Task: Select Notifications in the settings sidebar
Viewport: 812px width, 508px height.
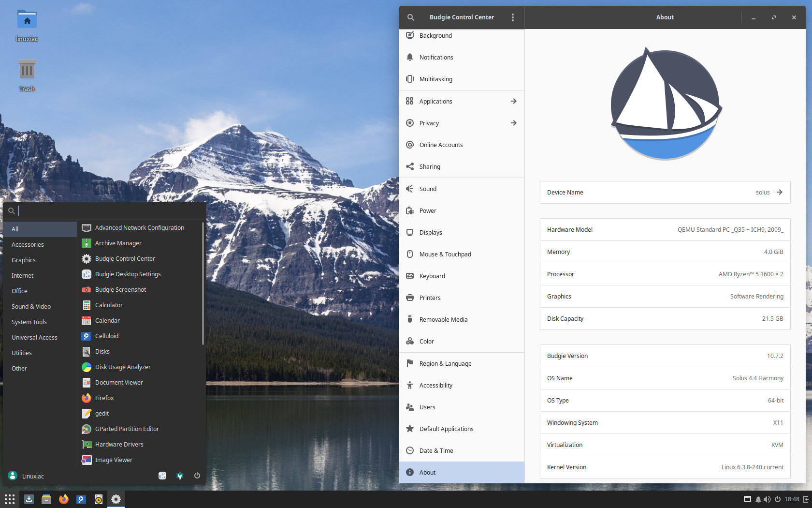Action: [x=462, y=57]
